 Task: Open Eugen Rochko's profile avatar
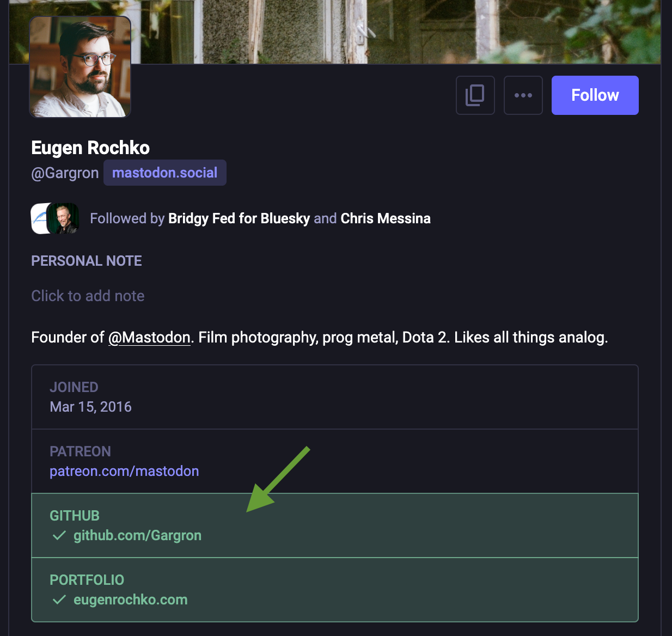80,66
